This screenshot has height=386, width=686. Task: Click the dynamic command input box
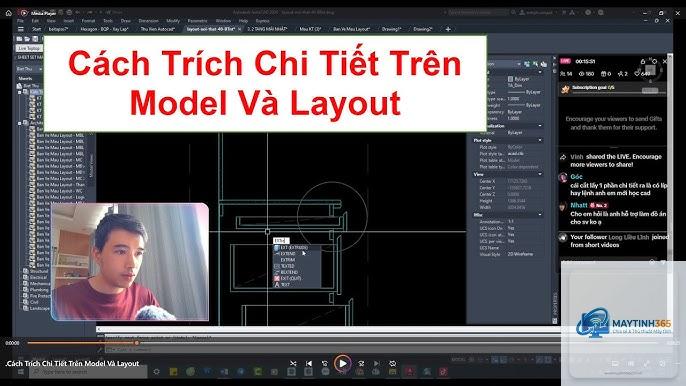pyautogui.click(x=281, y=240)
